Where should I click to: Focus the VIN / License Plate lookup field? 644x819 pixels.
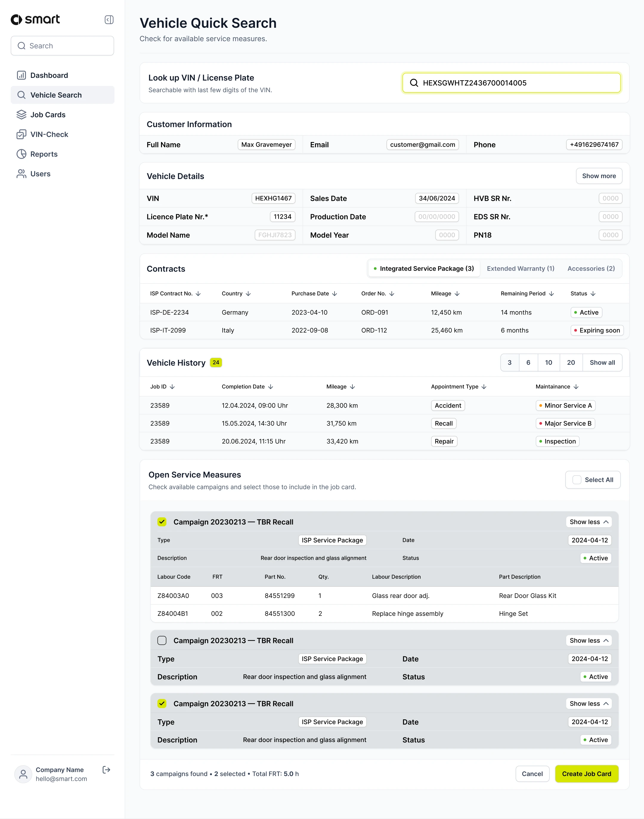[x=511, y=83]
